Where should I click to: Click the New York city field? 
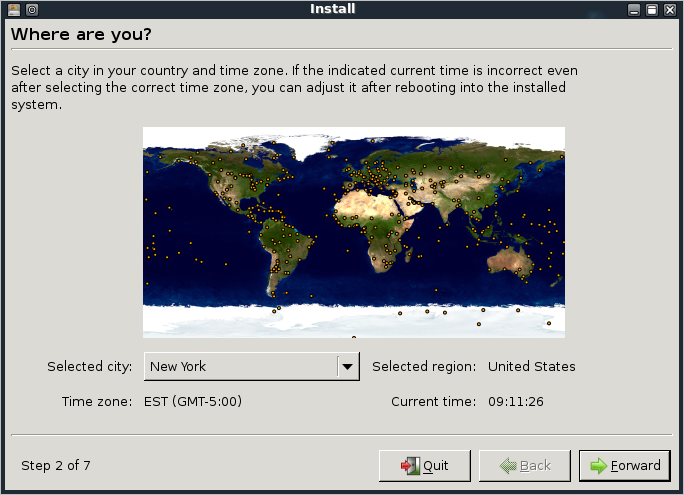point(240,367)
